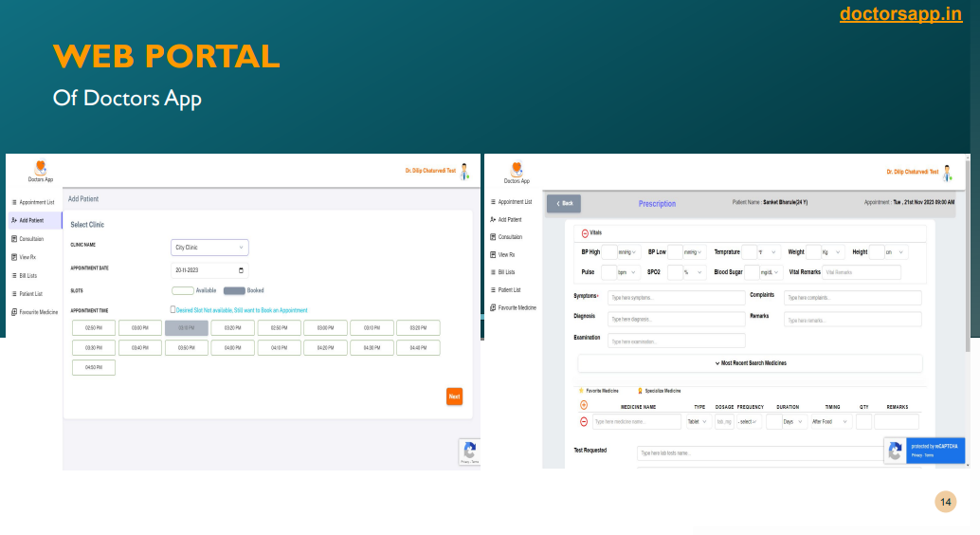
Task: Select the 04:20 PM appointment slot
Action: pos(325,347)
